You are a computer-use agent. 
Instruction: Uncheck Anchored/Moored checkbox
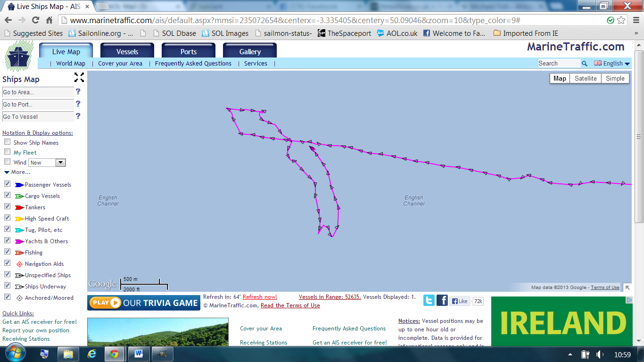point(7,297)
